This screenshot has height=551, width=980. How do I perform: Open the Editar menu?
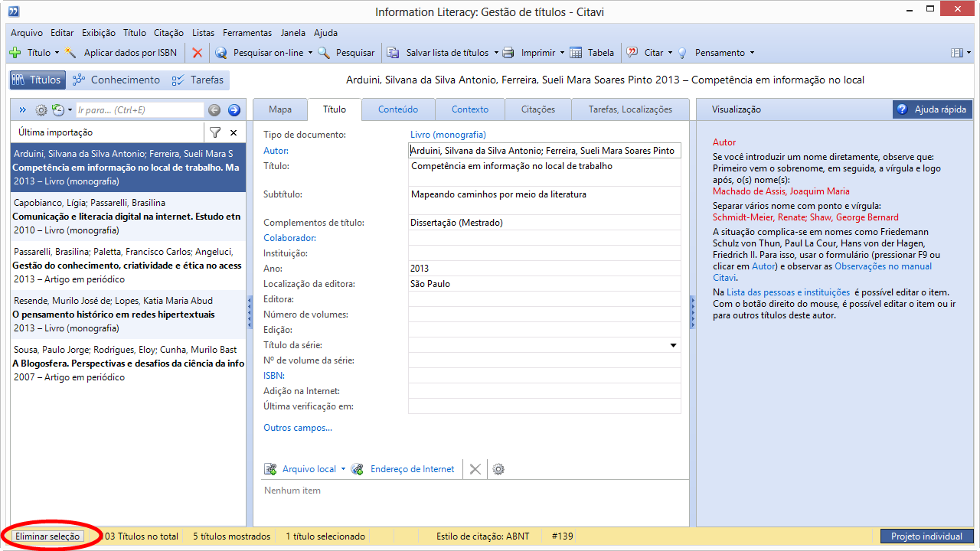62,33
